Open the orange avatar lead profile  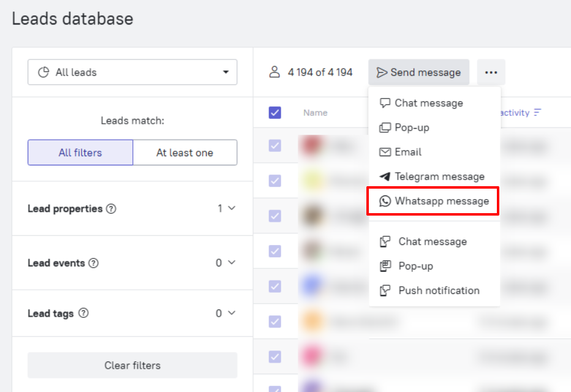tap(312, 322)
